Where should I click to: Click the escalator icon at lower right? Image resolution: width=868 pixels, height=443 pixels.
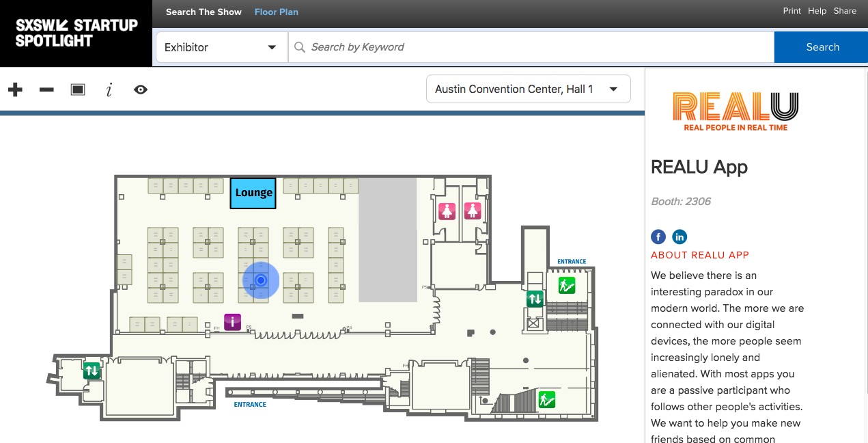point(546,399)
